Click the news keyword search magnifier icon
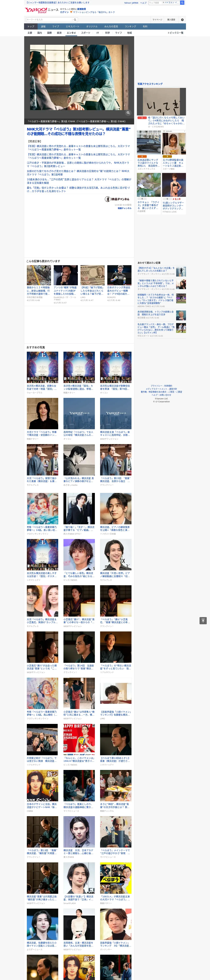Viewport: 210px width, 980px height. click(75, 20)
